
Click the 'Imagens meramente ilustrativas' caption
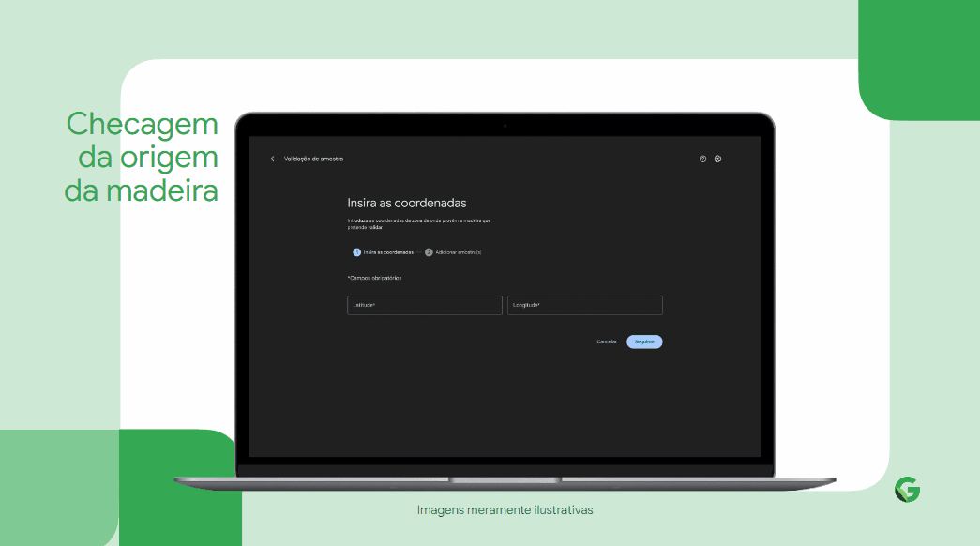tap(505, 510)
